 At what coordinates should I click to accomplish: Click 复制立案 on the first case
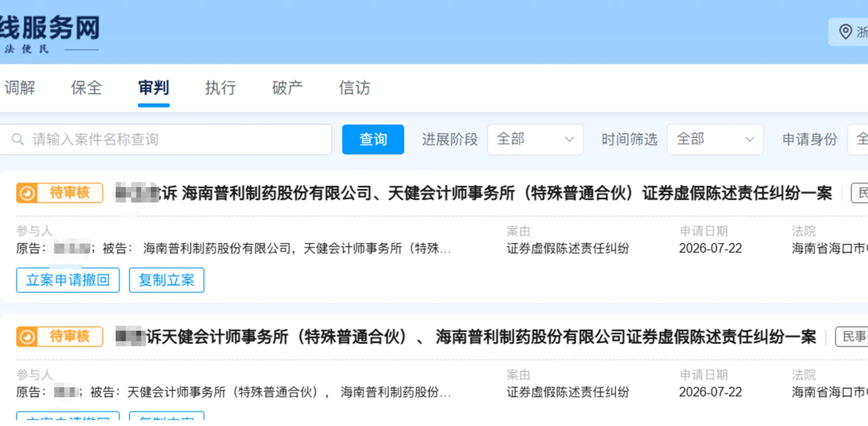click(x=166, y=280)
